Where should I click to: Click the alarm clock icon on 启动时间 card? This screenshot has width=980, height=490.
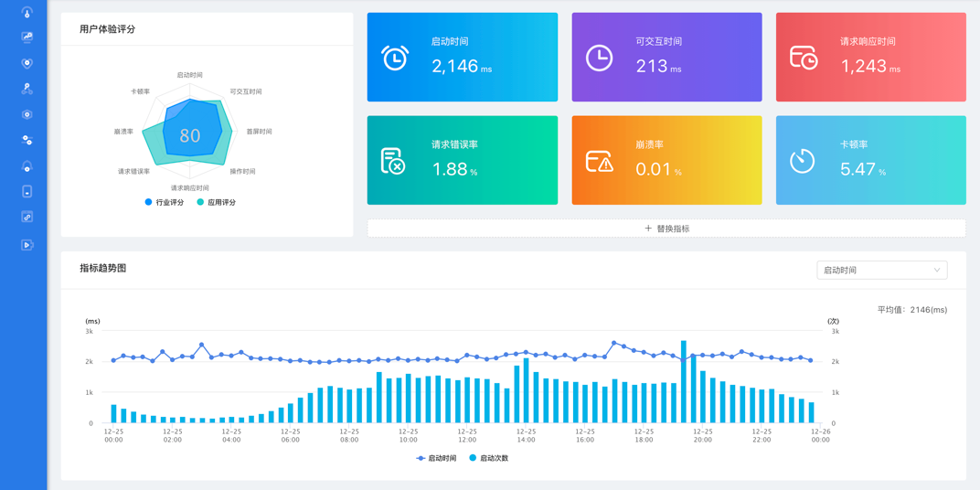(x=395, y=58)
